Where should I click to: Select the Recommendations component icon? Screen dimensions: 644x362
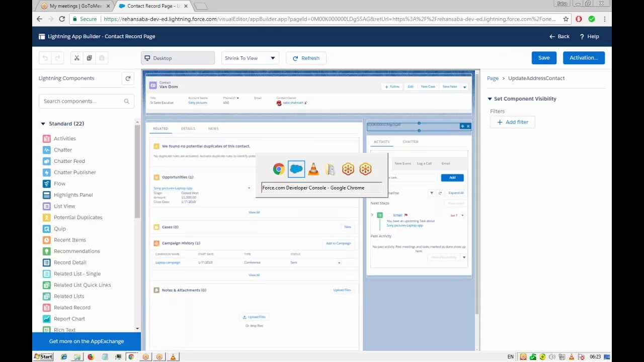47,251
